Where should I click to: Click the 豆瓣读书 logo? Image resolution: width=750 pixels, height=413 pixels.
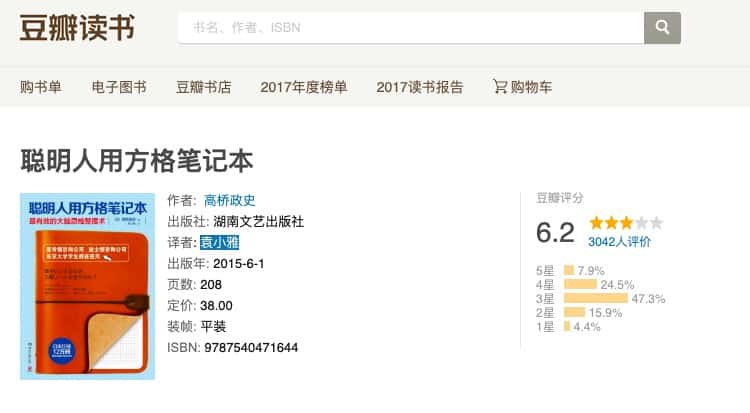tap(77, 27)
